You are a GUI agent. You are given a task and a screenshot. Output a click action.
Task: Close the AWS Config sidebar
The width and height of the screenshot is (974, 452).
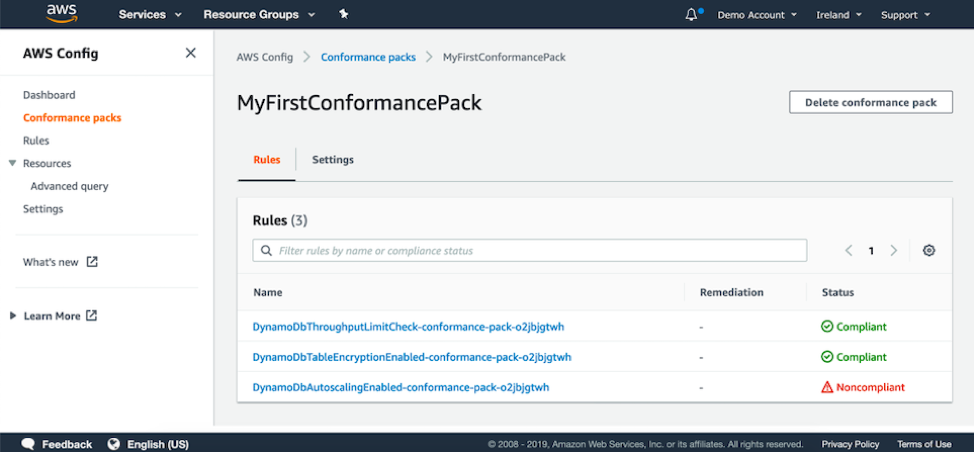(191, 53)
